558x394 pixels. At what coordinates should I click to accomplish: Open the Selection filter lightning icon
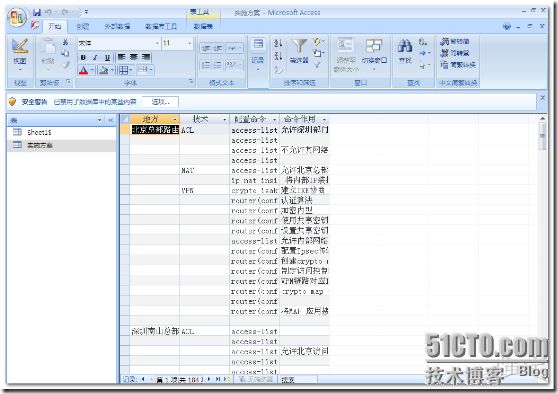317,42
